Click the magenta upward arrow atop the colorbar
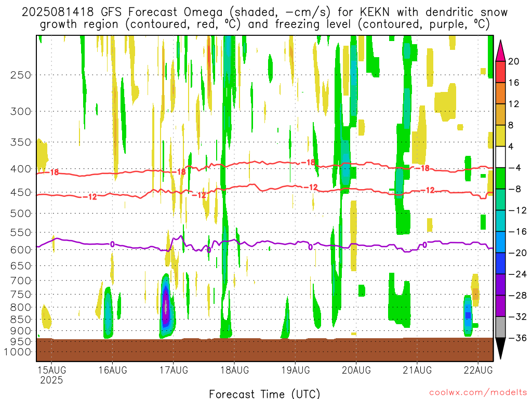 [x=500, y=50]
